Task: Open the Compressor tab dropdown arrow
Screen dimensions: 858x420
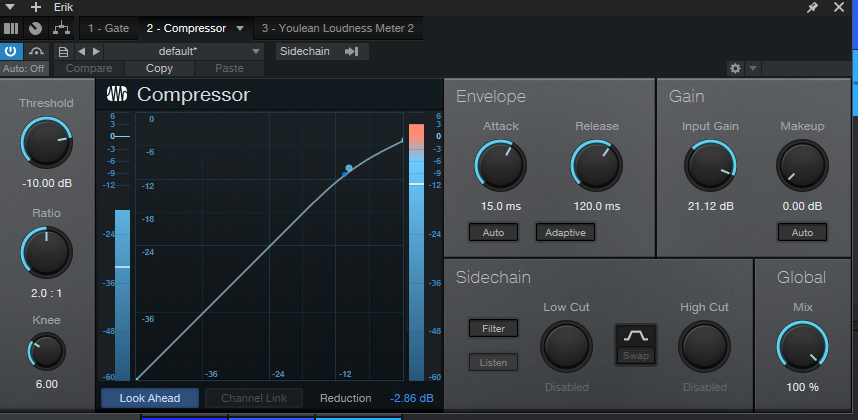Action: 240,28
